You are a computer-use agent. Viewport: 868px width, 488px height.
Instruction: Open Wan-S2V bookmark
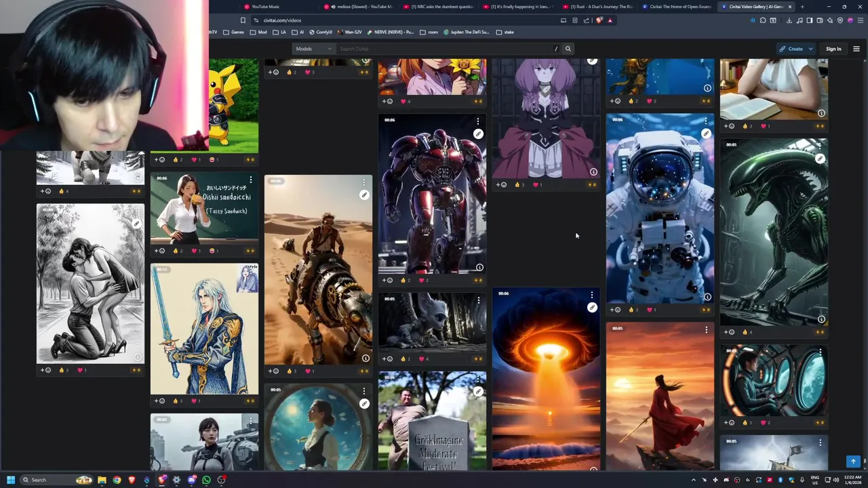click(350, 32)
